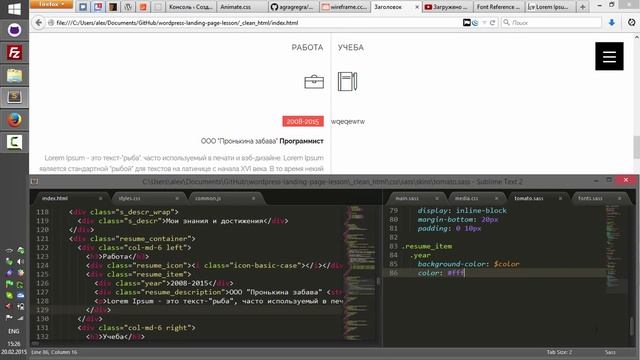Click the book and pencil study icon

point(347,81)
